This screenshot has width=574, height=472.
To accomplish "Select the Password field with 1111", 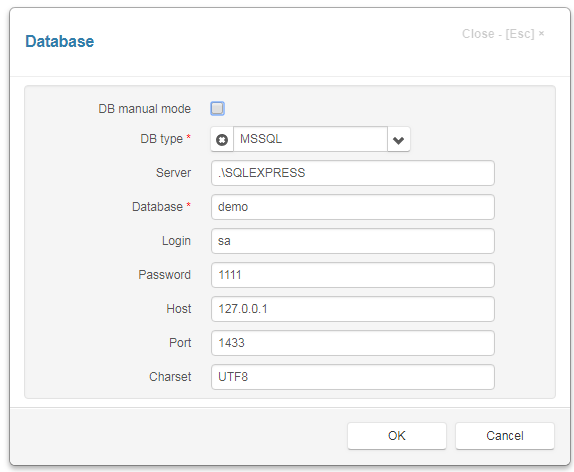I will click(353, 275).
